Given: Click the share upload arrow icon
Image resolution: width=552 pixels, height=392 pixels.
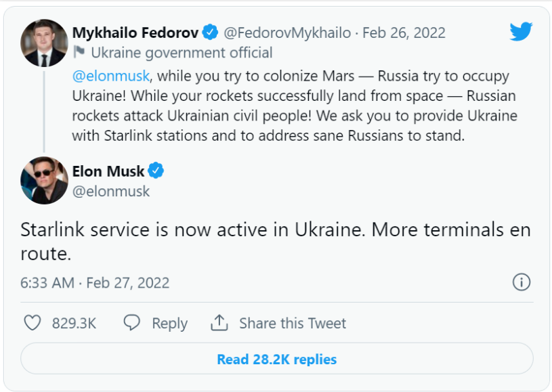Looking at the screenshot, I should point(219,323).
